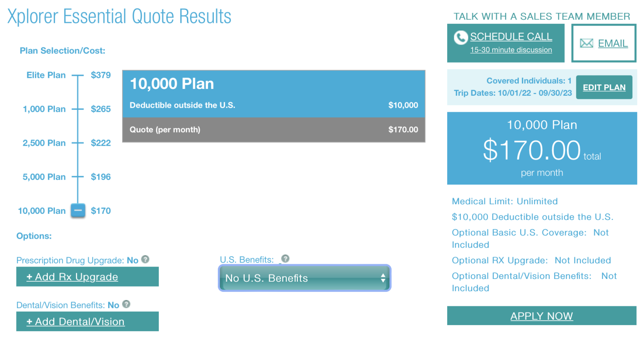
Task: Click the envelope icon next to Email
Action: pyautogui.click(x=586, y=43)
